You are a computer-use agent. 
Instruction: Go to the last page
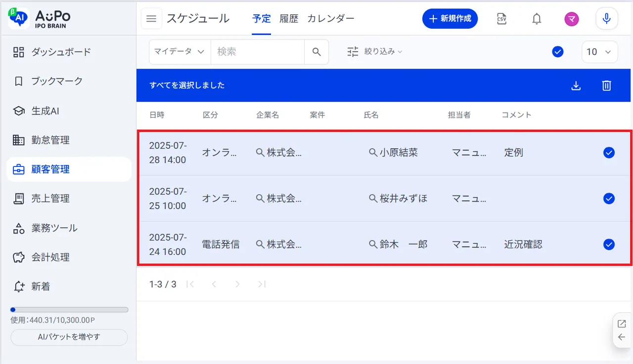point(262,284)
